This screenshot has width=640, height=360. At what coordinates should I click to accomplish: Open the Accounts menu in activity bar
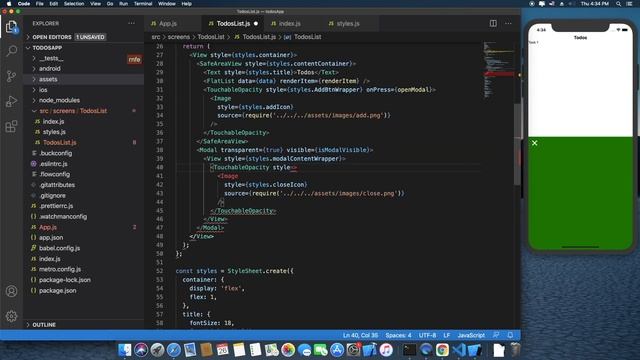tap(11, 291)
